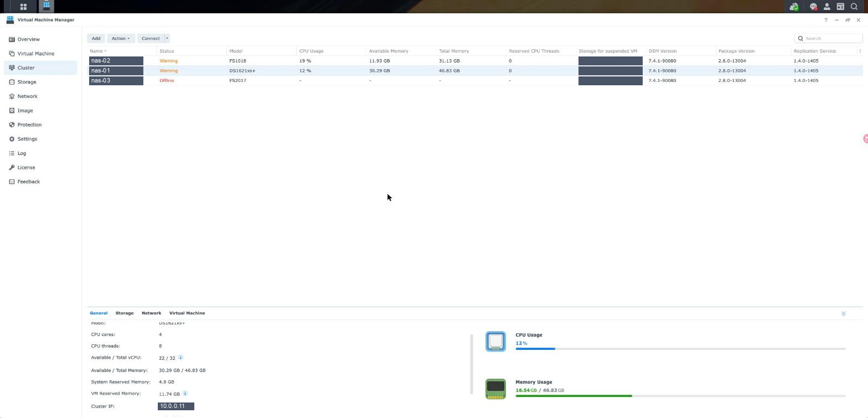Open Settings page in the sidebar
Screen dimensions: 868x418
click(x=40, y=139)
